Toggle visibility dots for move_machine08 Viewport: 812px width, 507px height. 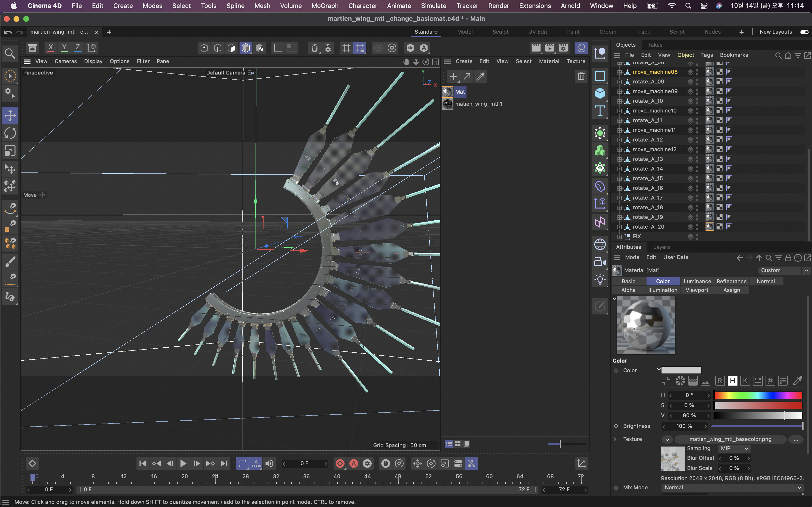tap(697, 72)
